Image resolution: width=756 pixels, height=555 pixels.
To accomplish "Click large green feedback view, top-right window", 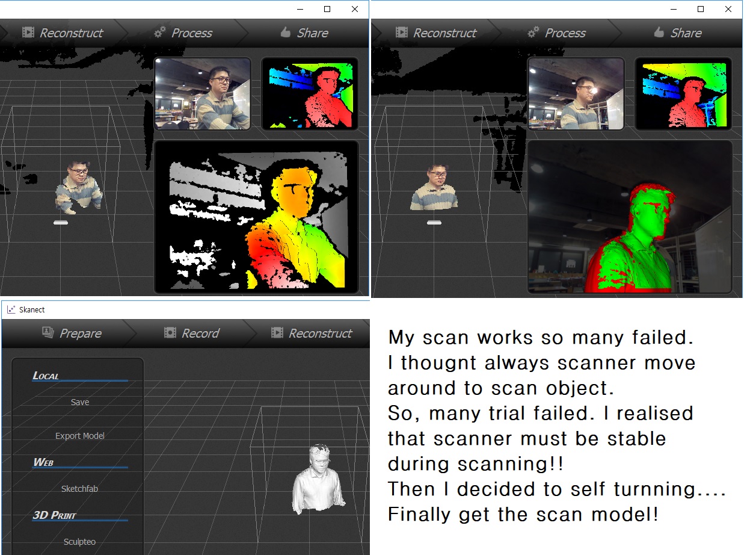I will tap(630, 217).
